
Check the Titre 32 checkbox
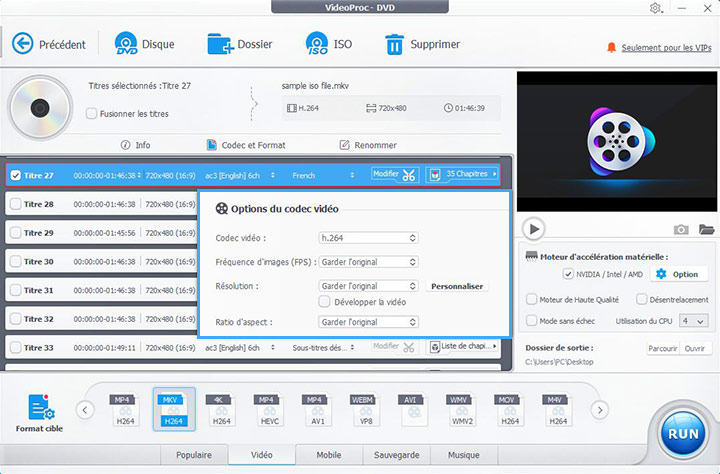click(x=16, y=319)
